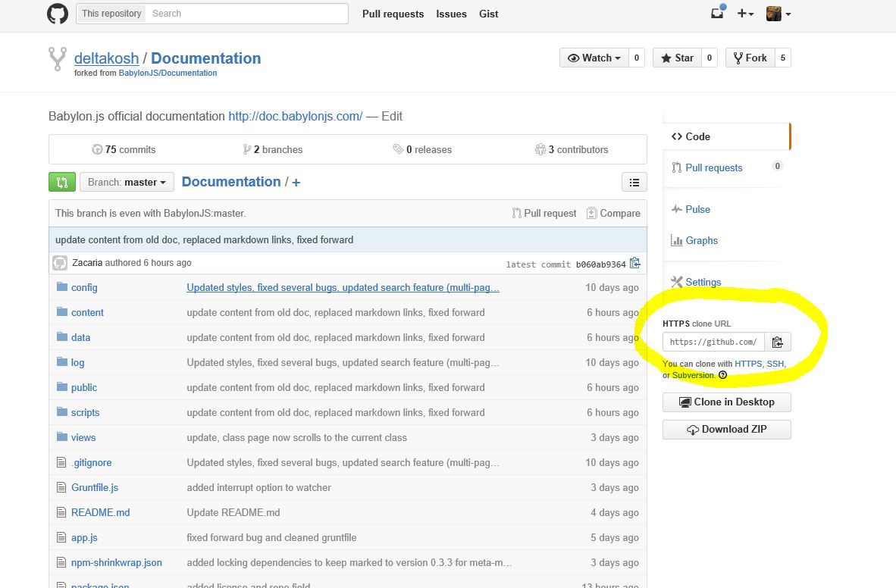The height and width of the screenshot is (588, 896).
Task: Click Zacaria's avatar thumbnail
Action: pos(60,263)
